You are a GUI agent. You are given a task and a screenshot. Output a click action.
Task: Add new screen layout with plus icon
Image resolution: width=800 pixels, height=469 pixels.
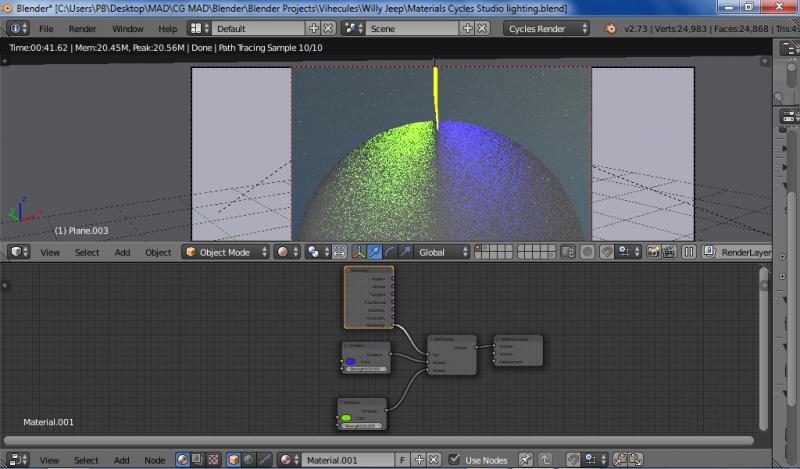coord(314,29)
